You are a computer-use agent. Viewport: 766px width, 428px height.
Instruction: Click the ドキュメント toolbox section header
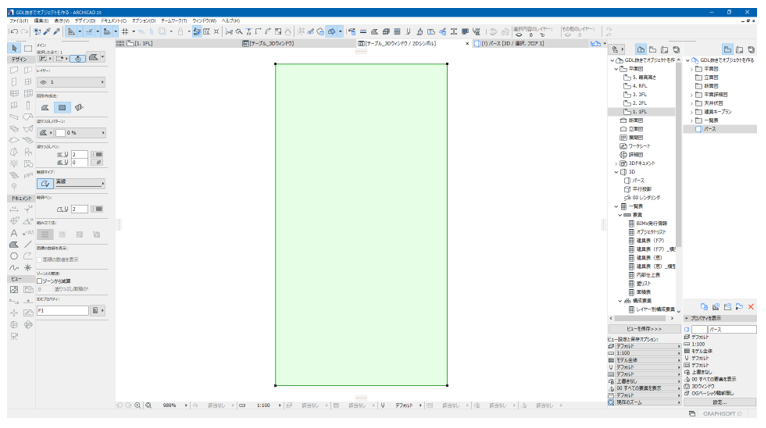click(x=21, y=198)
